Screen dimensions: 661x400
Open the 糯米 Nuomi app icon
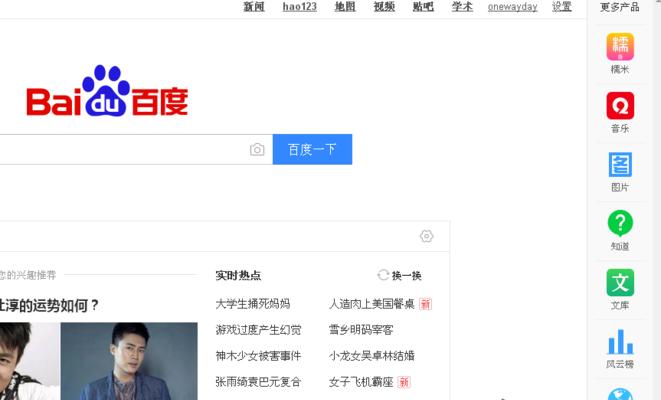click(620, 47)
